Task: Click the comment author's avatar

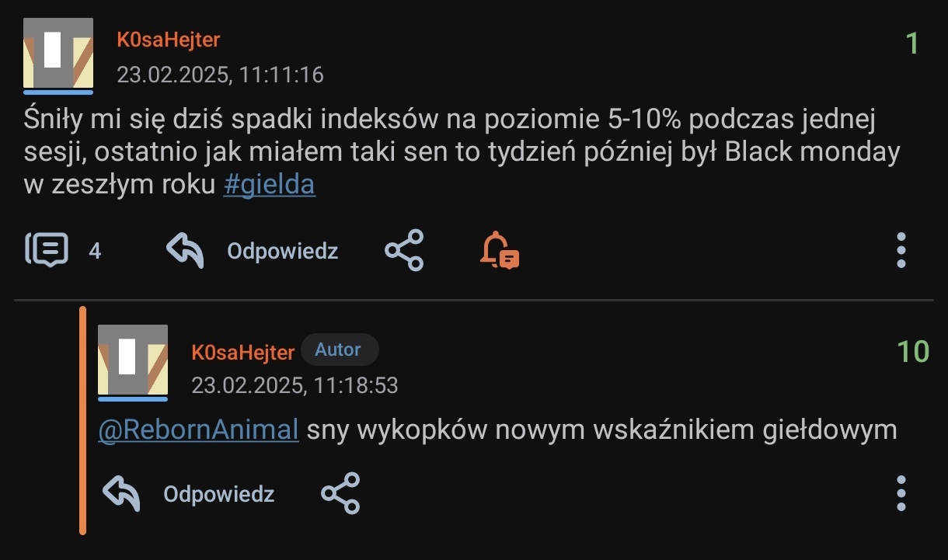Action: [x=133, y=360]
